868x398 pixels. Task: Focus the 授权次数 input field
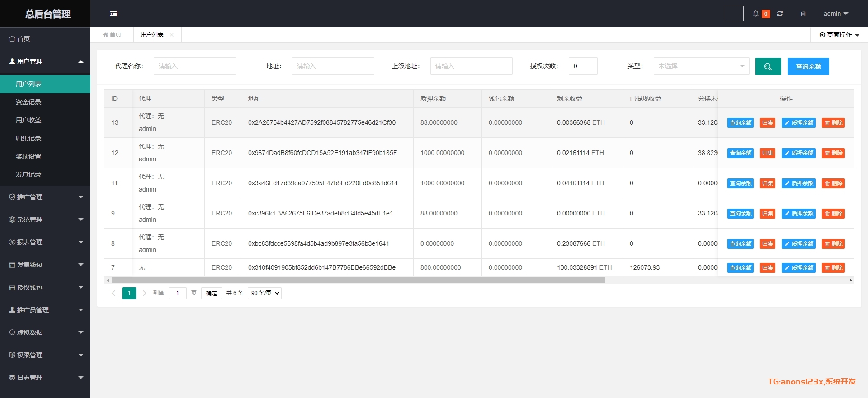point(583,66)
